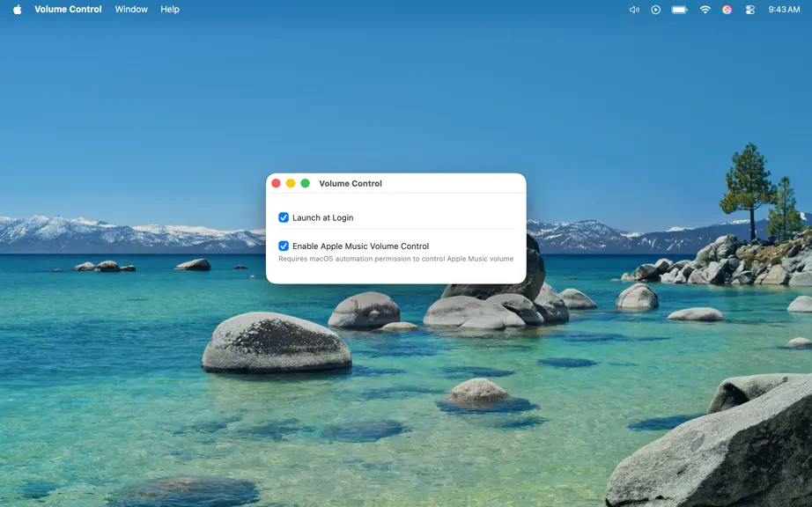Open the Volume Control app menu
The width and height of the screenshot is (812, 507).
68,10
